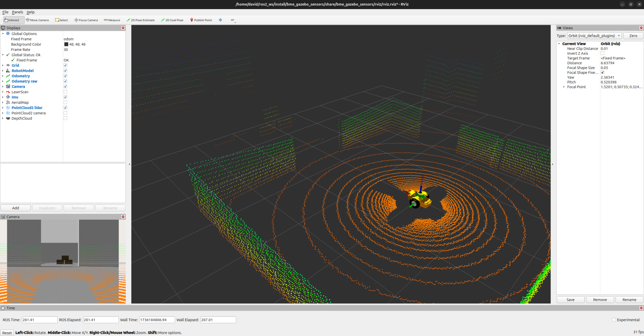644x336 pixels.
Task: Expand the Focal Point property
Action: click(564, 87)
